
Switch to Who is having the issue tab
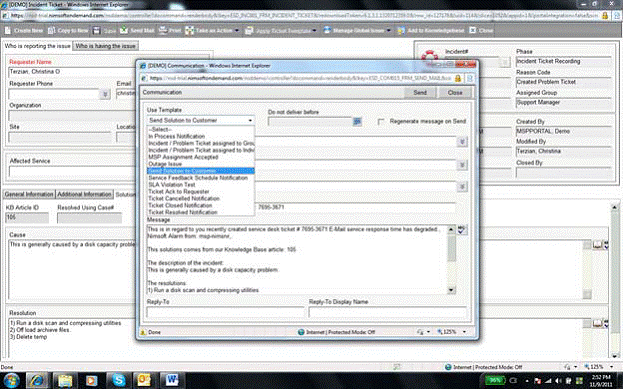point(105,46)
